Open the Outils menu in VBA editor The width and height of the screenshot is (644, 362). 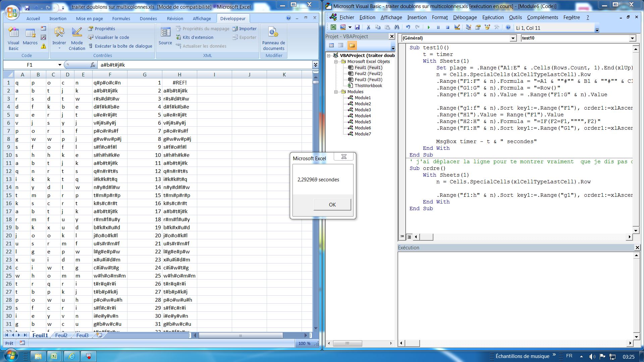[515, 17]
